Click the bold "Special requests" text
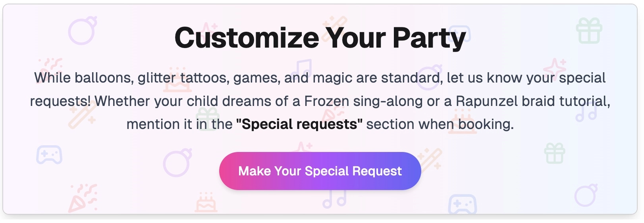The image size is (644, 223). tap(299, 124)
